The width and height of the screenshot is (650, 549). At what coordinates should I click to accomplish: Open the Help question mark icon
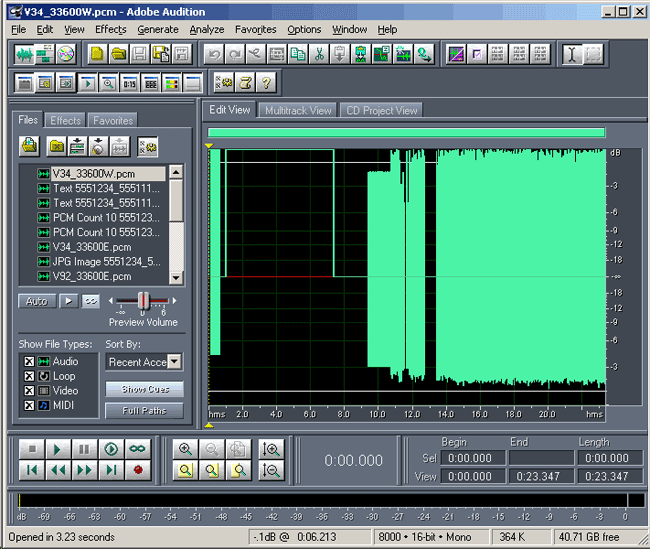266,83
